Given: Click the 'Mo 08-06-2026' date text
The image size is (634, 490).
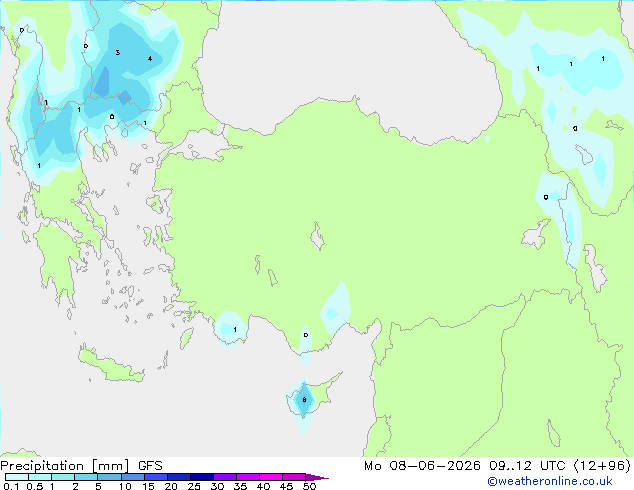Looking at the screenshot, I should click(x=422, y=466).
